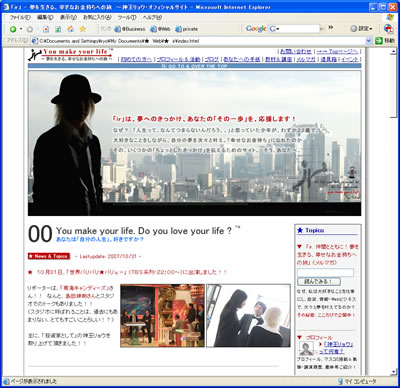
Task: Open the お気に入り(A) menu
Action: tap(97, 17)
